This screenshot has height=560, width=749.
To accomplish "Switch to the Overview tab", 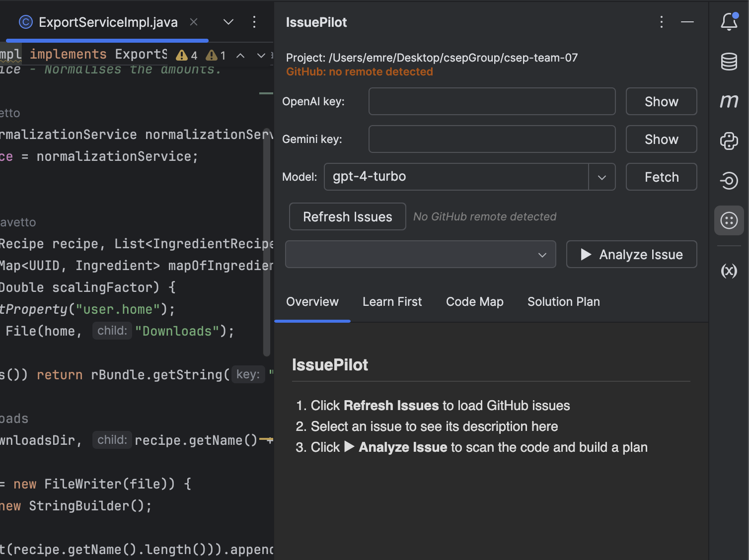I will 312,302.
